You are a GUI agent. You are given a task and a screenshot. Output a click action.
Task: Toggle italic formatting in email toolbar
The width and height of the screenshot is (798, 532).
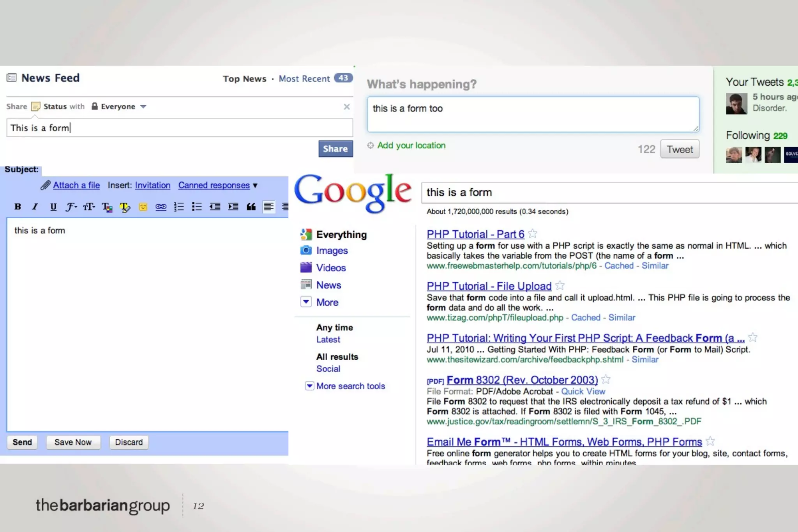pyautogui.click(x=35, y=207)
